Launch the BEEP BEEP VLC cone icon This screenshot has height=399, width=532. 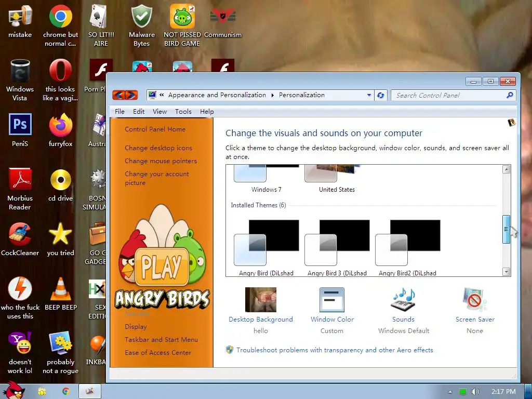coord(61,294)
